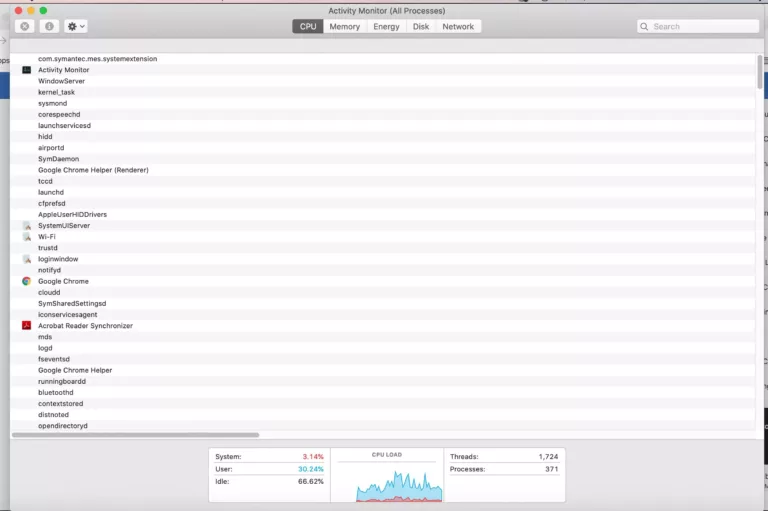Click the Threads count 1,724
Screen dimensions: 768x511
coord(549,457)
